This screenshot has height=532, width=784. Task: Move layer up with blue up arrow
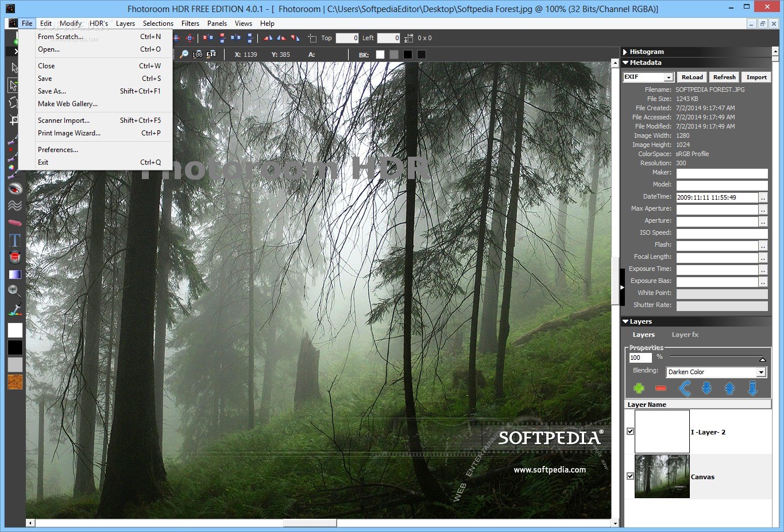tap(729, 389)
